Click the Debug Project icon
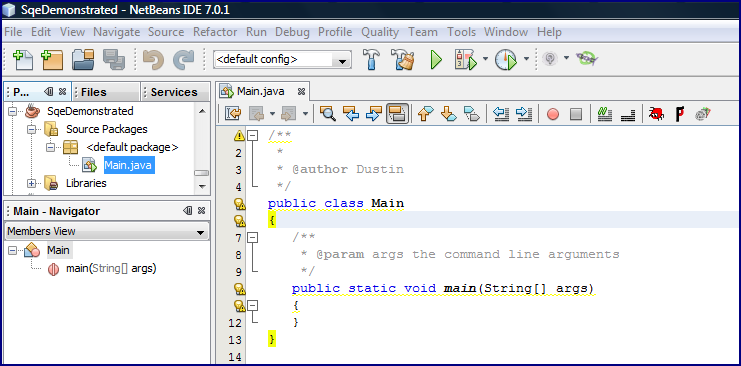 click(x=466, y=60)
